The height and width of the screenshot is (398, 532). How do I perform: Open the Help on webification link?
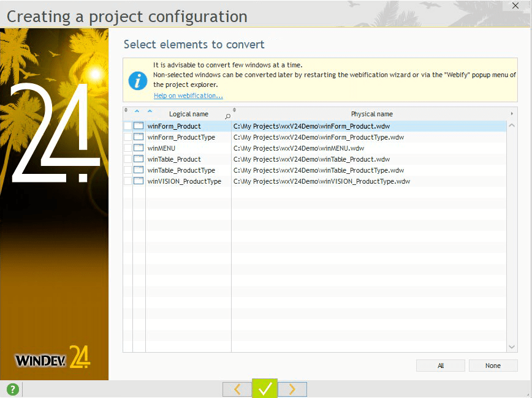click(188, 96)
